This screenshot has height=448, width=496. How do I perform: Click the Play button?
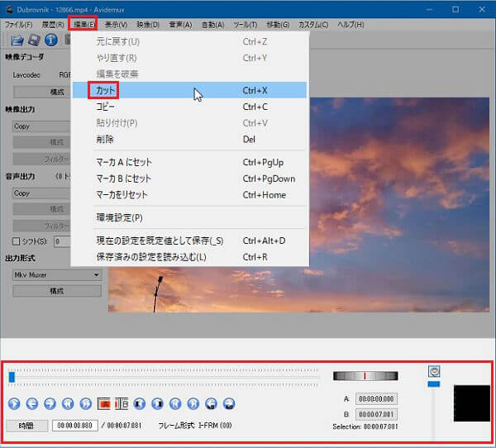click(x=14, y=403)
